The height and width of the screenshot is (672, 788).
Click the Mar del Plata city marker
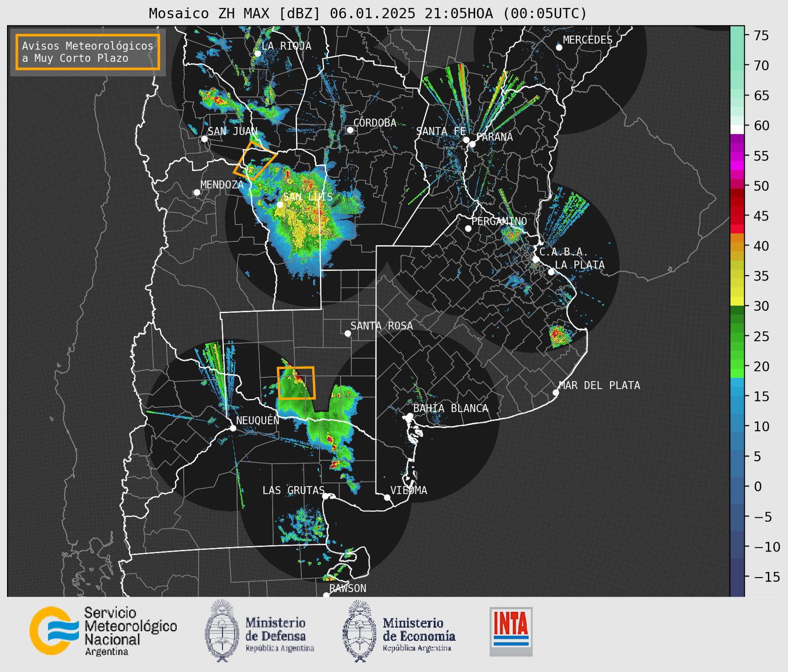click(x=555, y=393)
